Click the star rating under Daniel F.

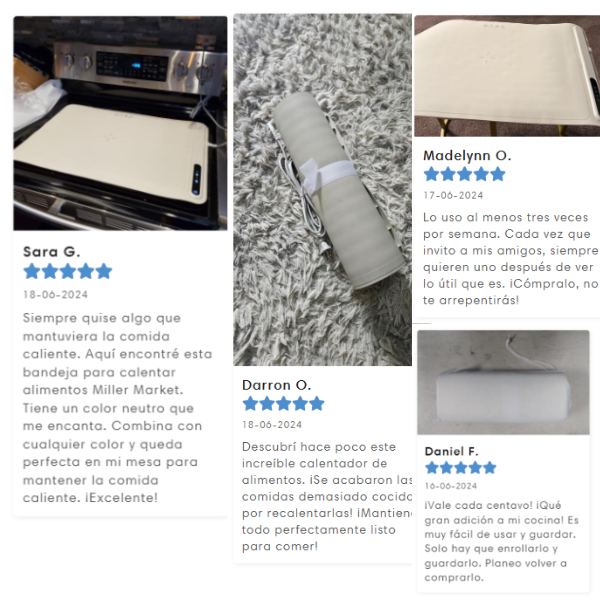pyautogui.click(x=461, y=468)
